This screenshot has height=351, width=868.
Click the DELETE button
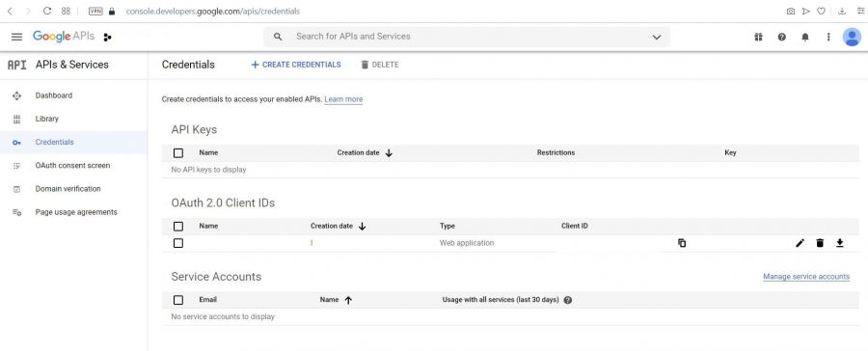[380, 65]
